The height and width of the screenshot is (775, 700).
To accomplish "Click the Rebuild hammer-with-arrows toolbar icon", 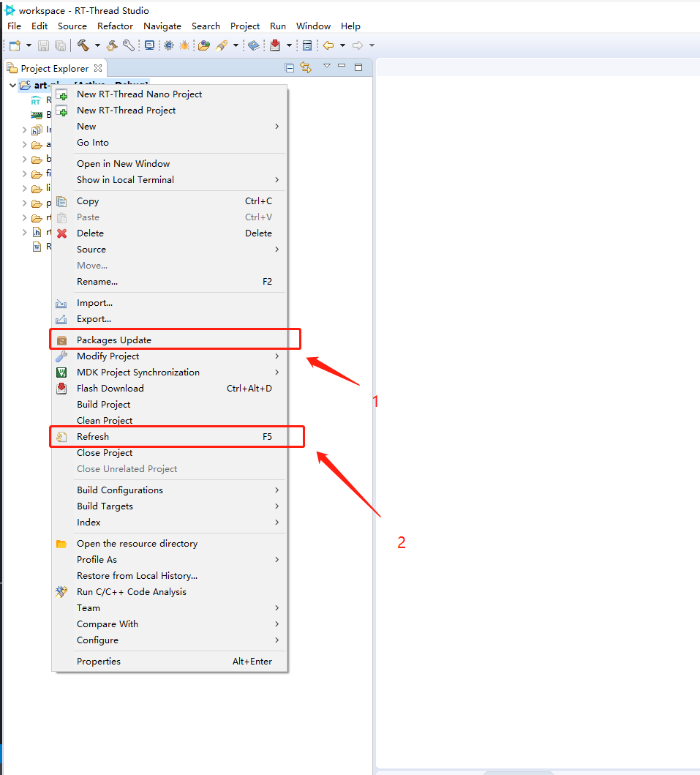I will point(112,45).
